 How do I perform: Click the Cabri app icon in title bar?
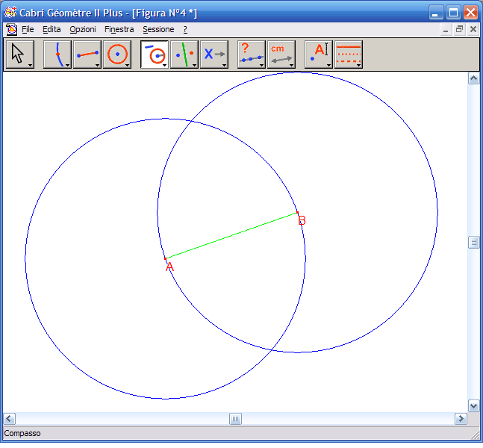click(10, 13)
